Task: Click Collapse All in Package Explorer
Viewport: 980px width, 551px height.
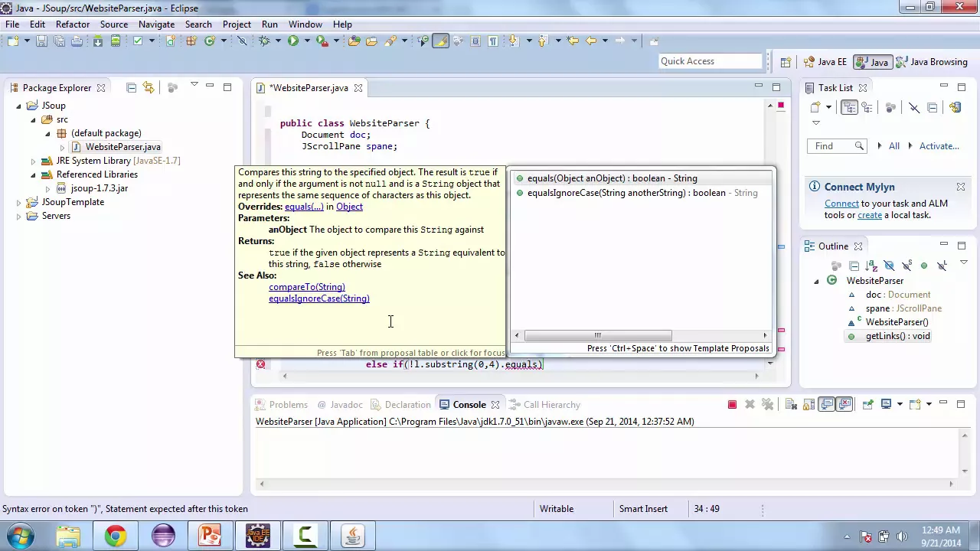Action: click(131, 88)
